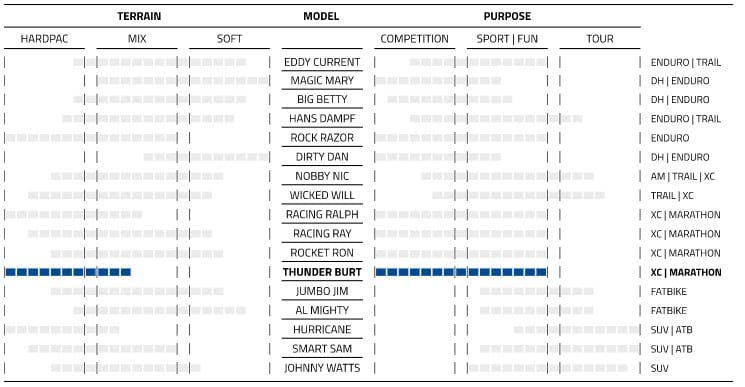This screenshot has height=387, width=745.
Task: Open the WICKED WILL model entry
Action: 322,196
